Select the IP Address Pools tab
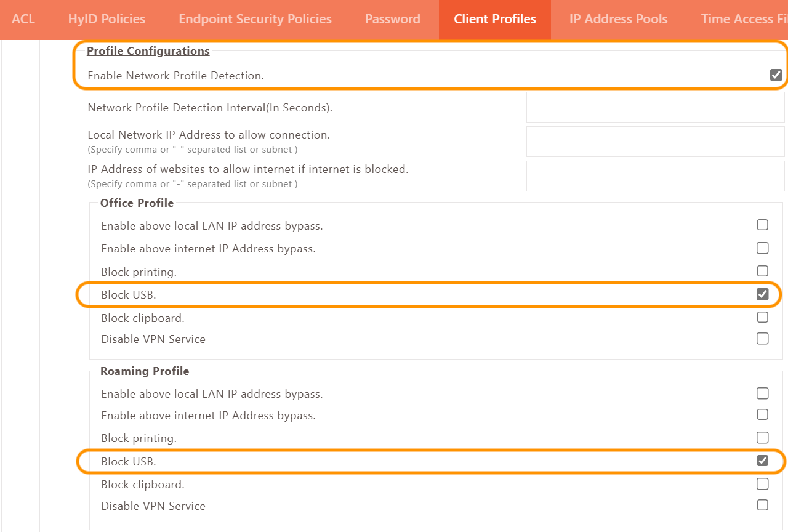788x532 pixels. [x=618, y=19]
